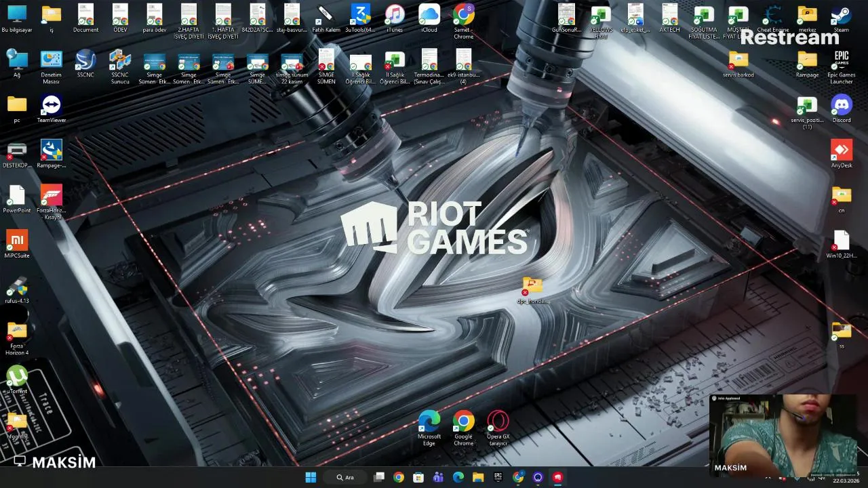Launch Opera GX tarayıcı shortcut
Viewport: 868px width, 488px height.
pos(498,429)
